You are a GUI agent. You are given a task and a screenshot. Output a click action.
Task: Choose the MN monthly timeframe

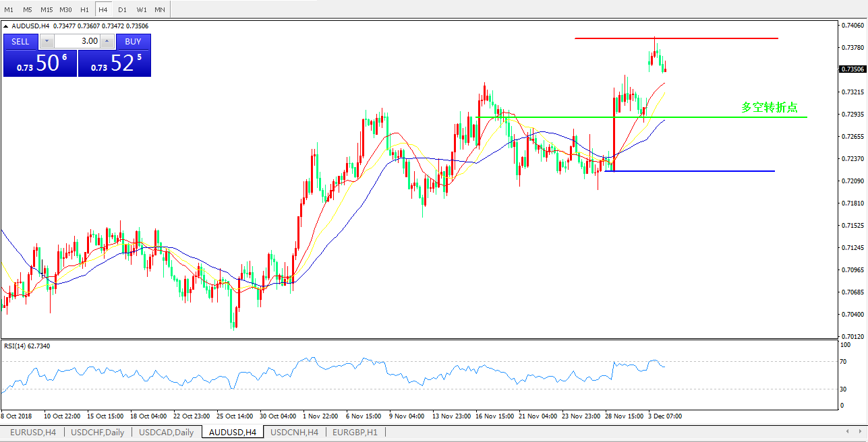coord(160,10)
